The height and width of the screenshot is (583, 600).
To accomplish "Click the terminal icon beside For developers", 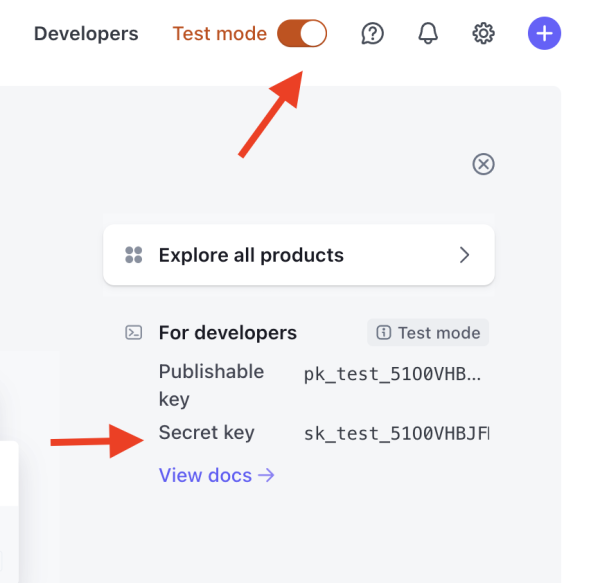I will tap(133, 333).
